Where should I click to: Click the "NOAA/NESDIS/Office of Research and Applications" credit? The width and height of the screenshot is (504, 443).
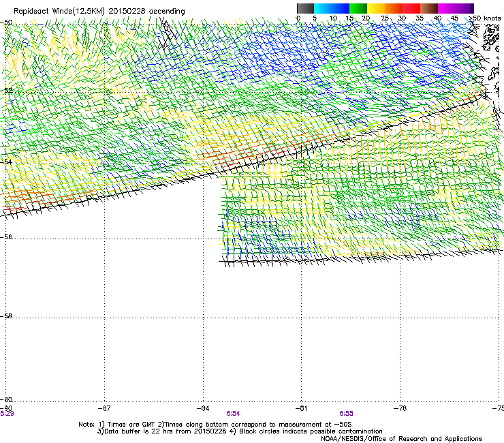401,439
